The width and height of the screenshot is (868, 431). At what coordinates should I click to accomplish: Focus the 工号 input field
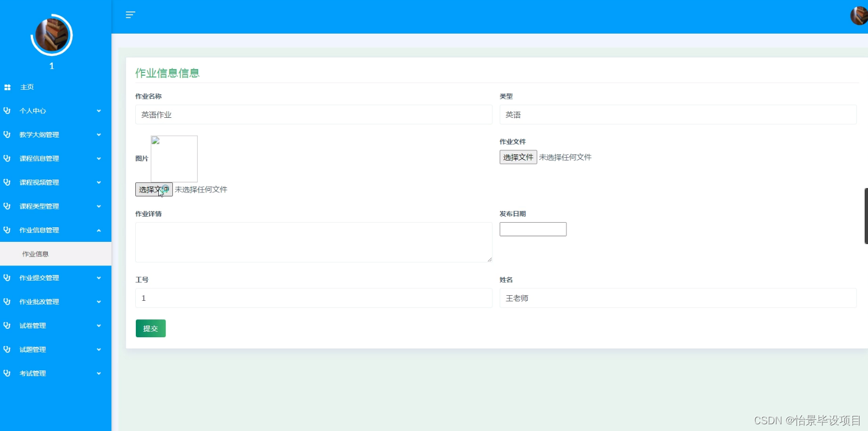pyautogui.click(x=314, y=298)
